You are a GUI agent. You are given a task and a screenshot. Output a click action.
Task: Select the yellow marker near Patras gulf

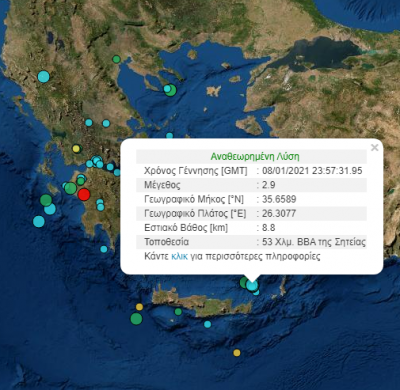pyautogui.click(x=76, y=148)
